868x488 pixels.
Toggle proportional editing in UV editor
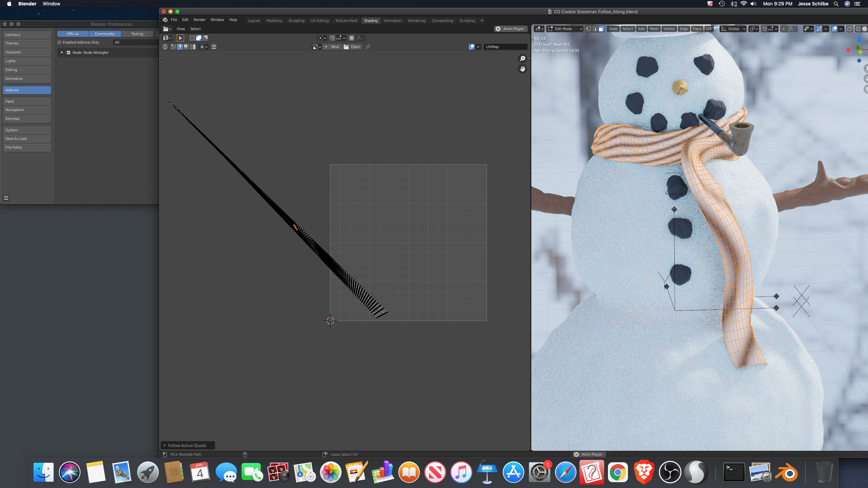point(352,38)
